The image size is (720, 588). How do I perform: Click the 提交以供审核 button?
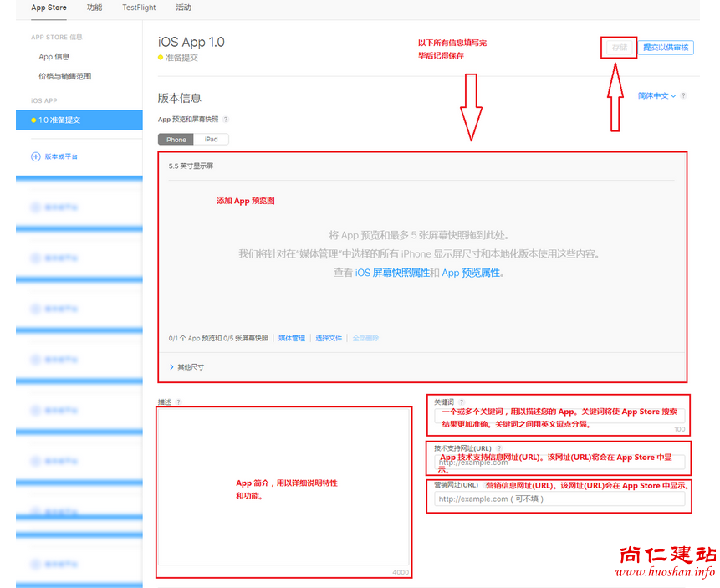666,48
